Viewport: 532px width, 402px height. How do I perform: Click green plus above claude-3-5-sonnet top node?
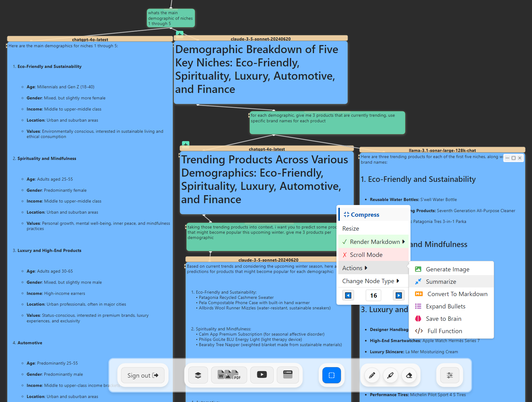pos(179,34)
